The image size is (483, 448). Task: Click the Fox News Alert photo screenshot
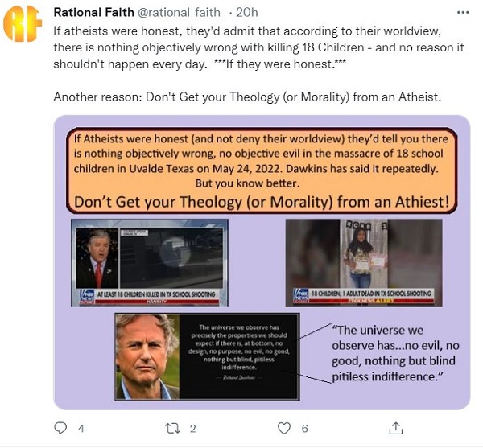point(364,263)
